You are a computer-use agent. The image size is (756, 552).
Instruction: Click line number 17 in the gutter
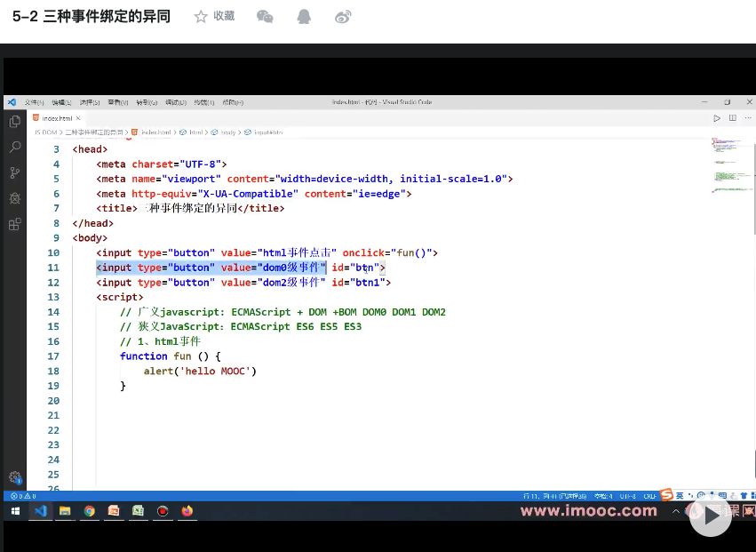53,356
